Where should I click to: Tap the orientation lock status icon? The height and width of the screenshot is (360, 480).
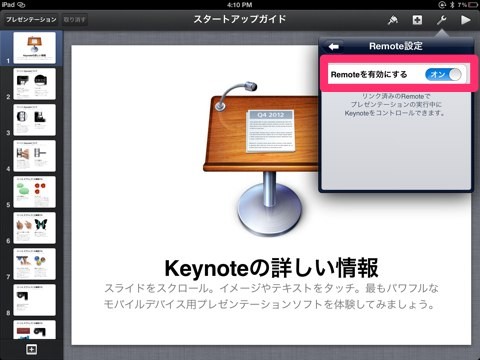point(442,5)
